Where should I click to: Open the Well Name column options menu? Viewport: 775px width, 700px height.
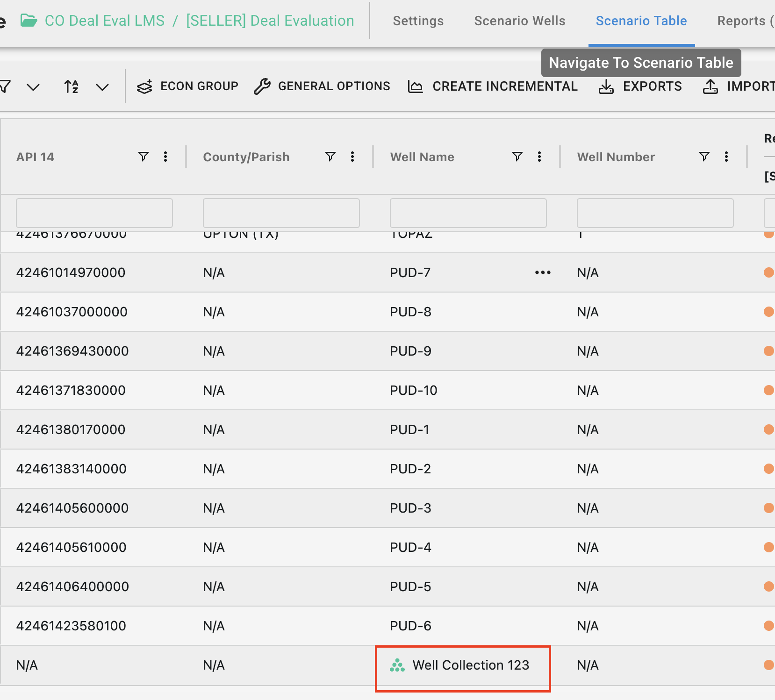(x=539, y=157)
